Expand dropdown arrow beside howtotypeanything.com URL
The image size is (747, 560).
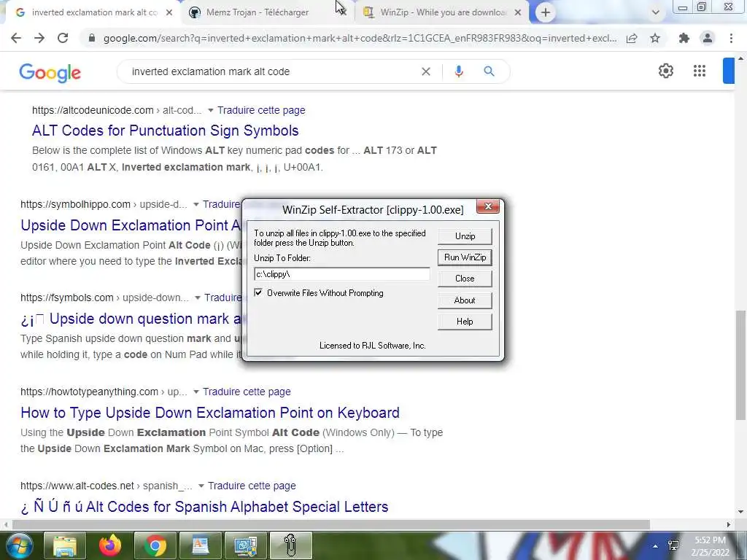click(x=196, y=392)
